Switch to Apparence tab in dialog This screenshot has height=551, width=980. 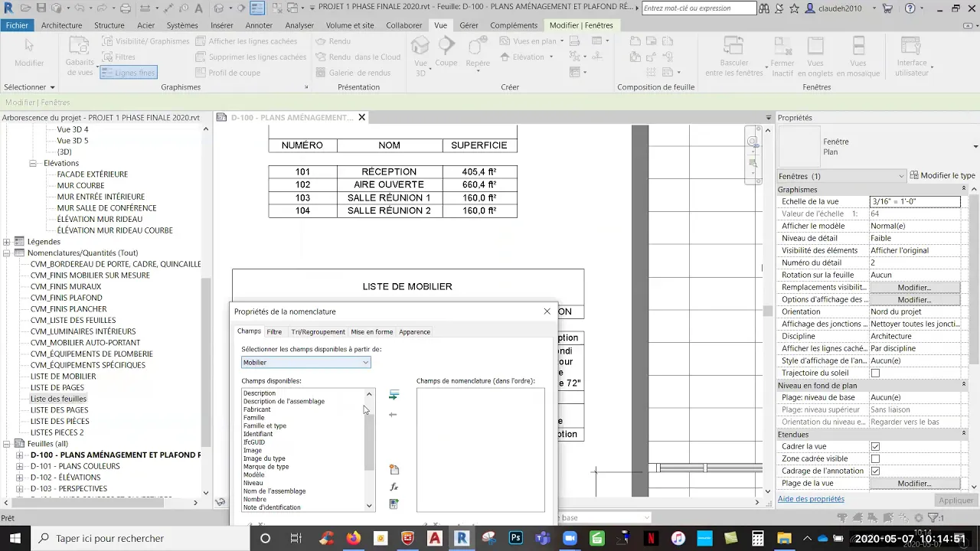[x=414, y=331]
